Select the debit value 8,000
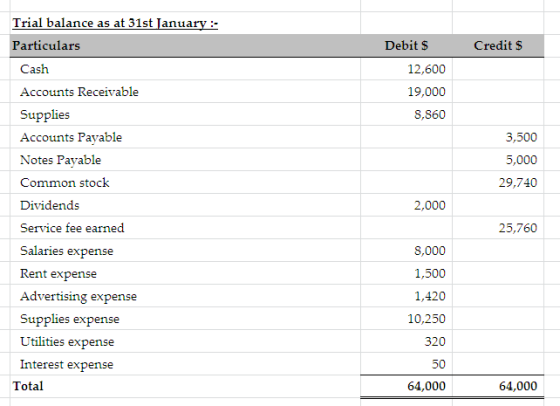Viewport: 560px width, 406px height. point(430,251)
